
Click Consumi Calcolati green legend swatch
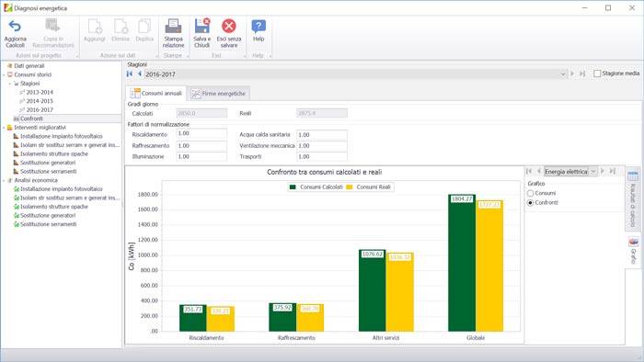click(x=293, y=187)
